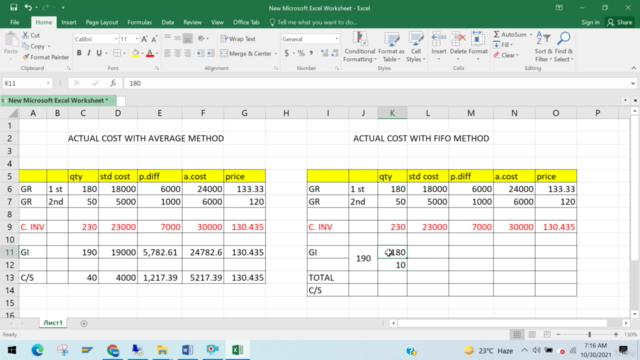Click Insert Function fx icon
Image resolution: width=640 pixels, height=360 pixels.
point(113,83)
